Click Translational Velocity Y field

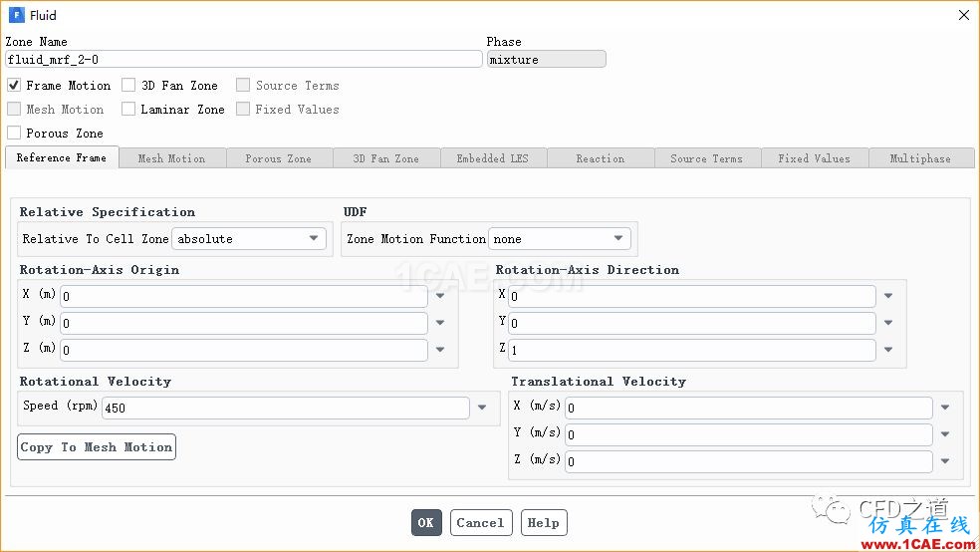click(x=749, y=434)
